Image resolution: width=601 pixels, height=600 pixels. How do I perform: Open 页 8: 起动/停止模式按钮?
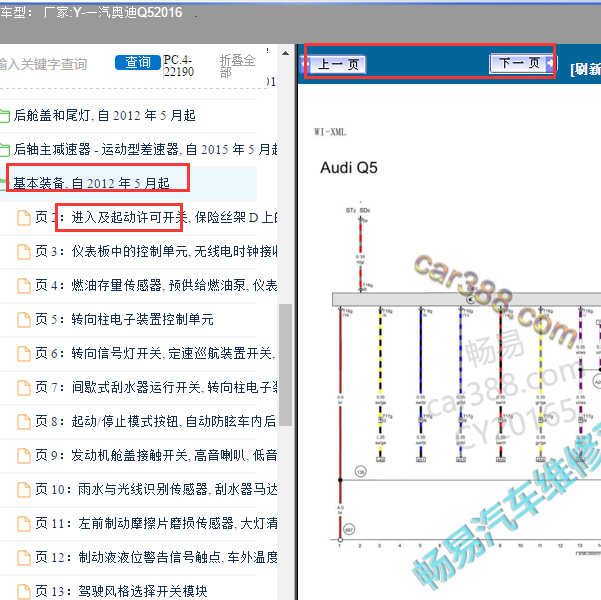[x=156, y=421]
